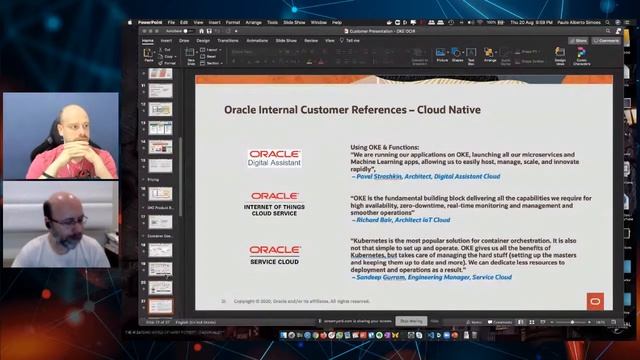Screen dimensions: 640x360
Task: Click the Copy command in clipboard group
Action: pyautogui.click(x=166, y=56)
